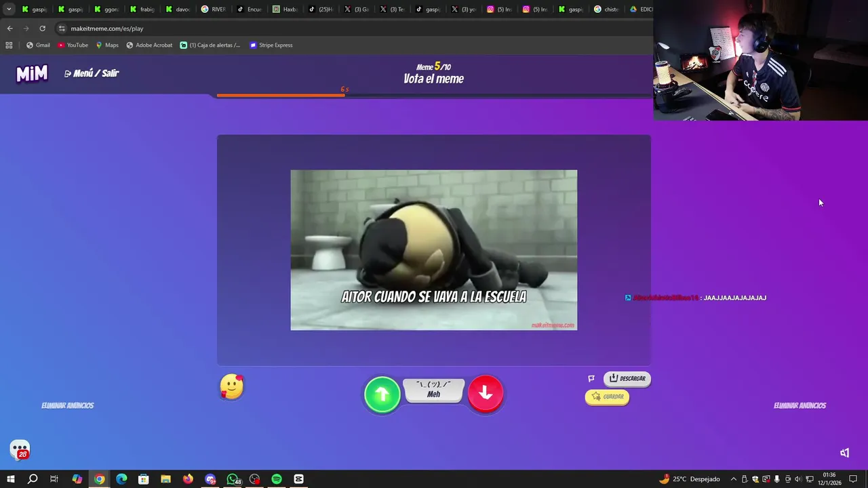Vote Meh on the meme
Image resolution: width=868 pixels, height=488 pixels.
click(x=434, y=391)
